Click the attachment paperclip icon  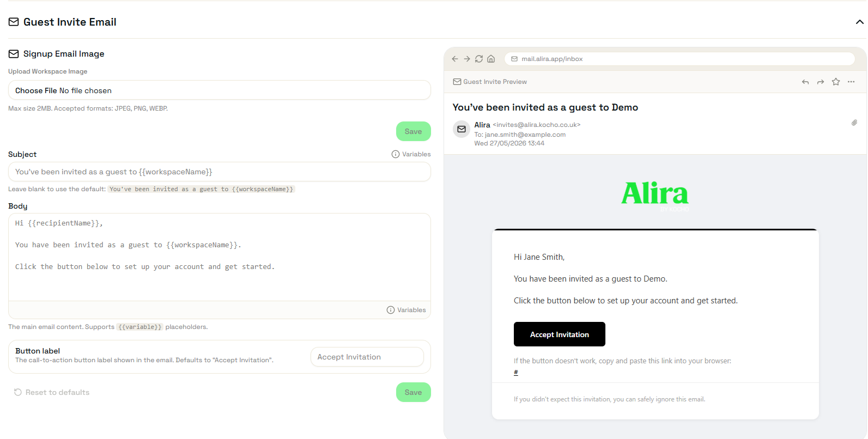(854, 123)
